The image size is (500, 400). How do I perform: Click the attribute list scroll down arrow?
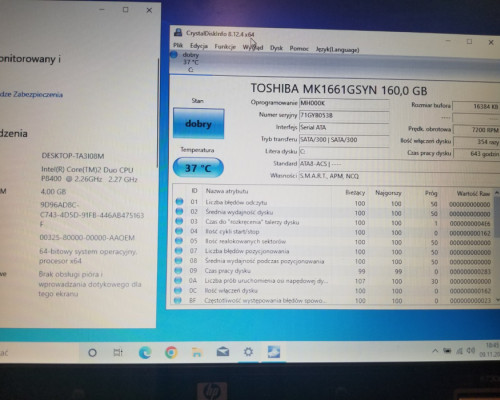(497, 300)
